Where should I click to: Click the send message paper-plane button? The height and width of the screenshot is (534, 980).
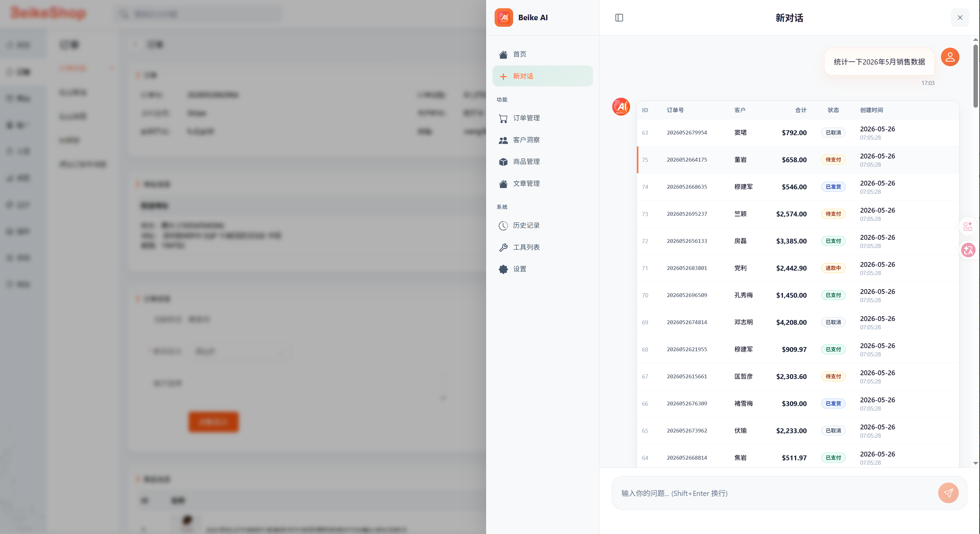point(948,493)
